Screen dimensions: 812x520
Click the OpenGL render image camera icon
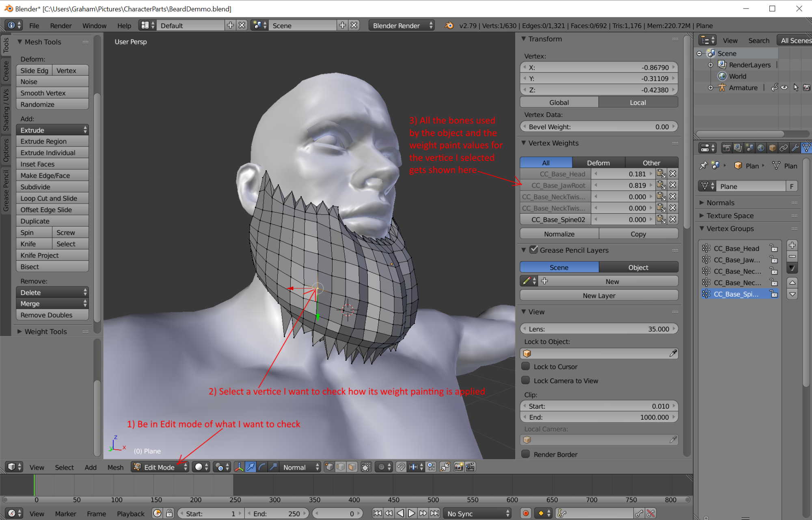point(459,467)
